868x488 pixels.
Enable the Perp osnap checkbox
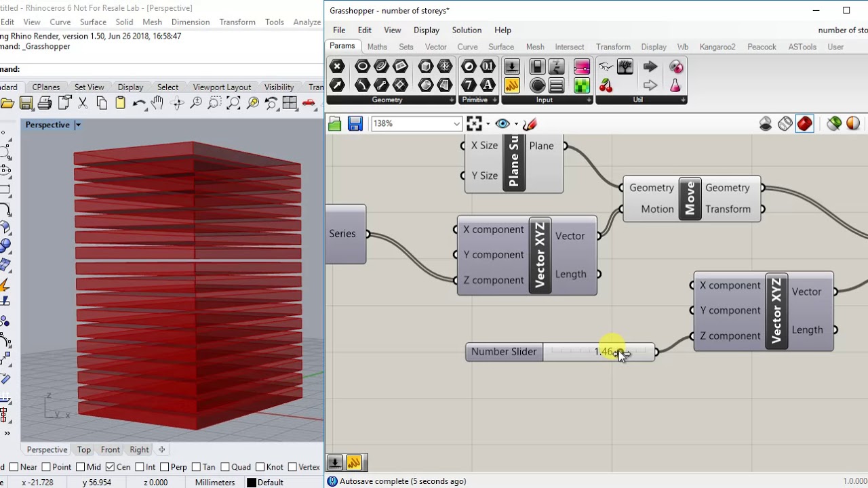pos(164,467)
